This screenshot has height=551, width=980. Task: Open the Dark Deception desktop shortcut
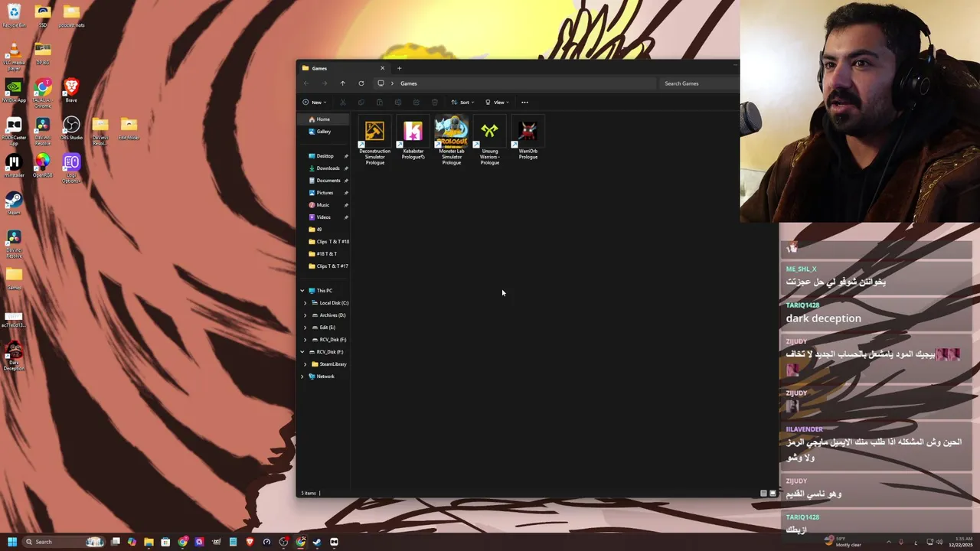tap(14, 355)
